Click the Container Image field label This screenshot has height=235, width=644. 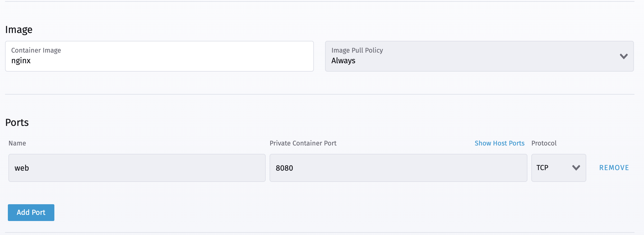(x=36, y=50)
